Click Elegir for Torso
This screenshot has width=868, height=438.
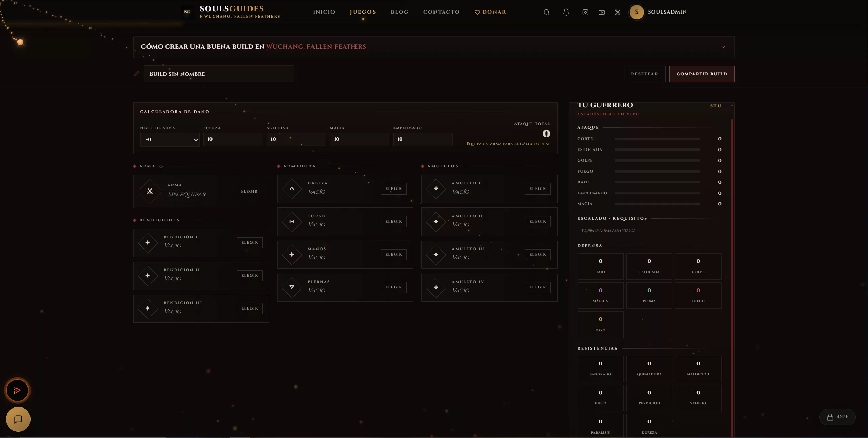pos(393,222)
